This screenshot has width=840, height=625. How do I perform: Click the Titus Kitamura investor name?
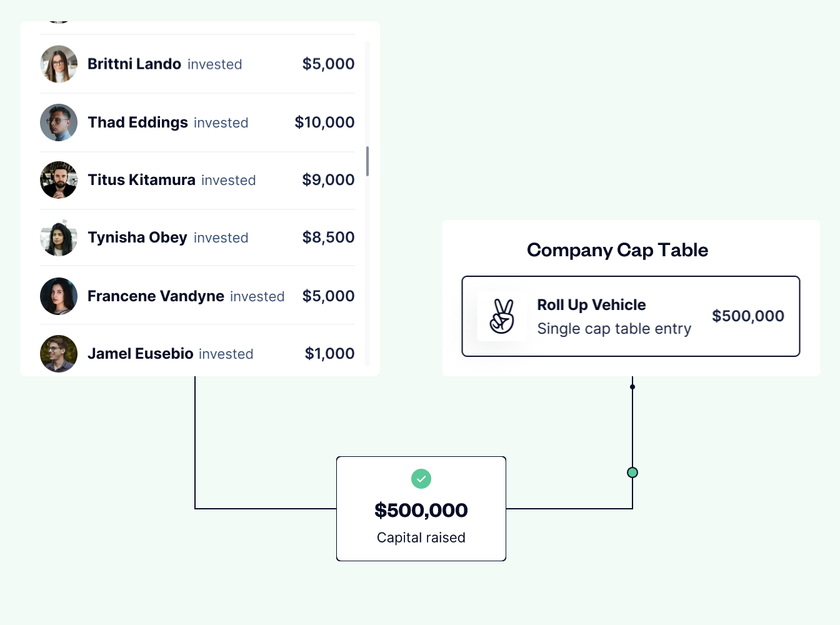point(141,180)
